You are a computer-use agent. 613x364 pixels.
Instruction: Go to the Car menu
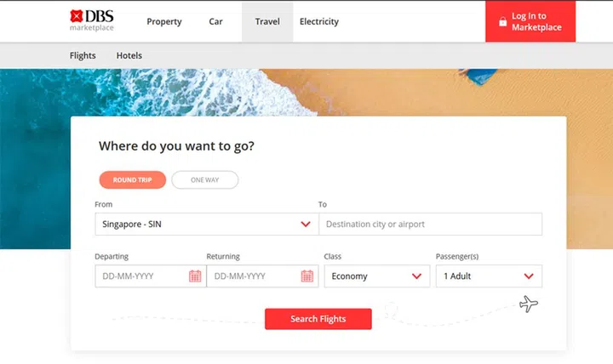[216, 22]
